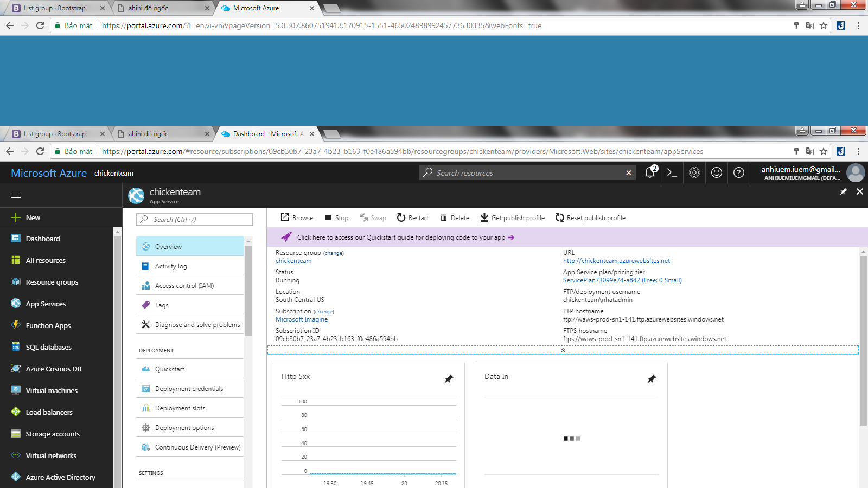Click the upper browser address bar URL

coord(322,25)
